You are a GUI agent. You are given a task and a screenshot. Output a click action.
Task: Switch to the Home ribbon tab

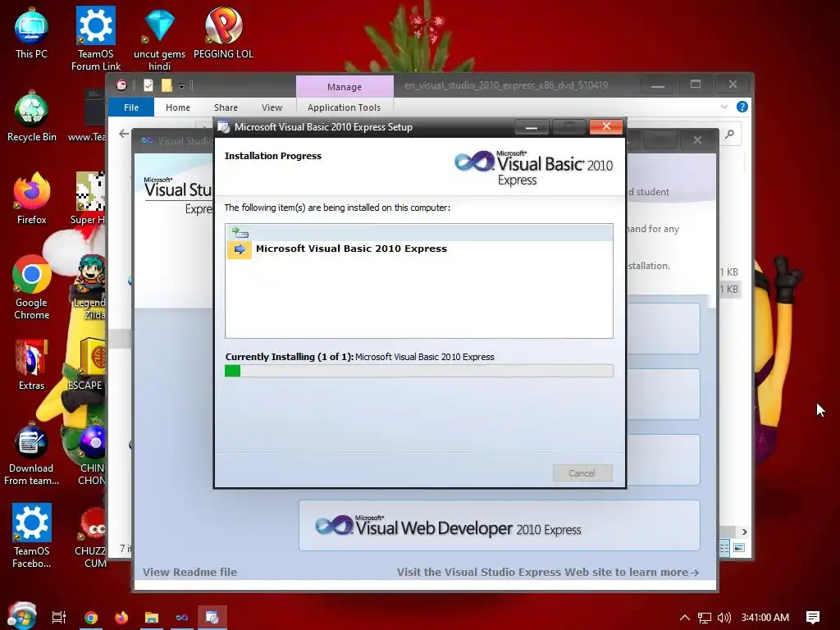(178, 107)
